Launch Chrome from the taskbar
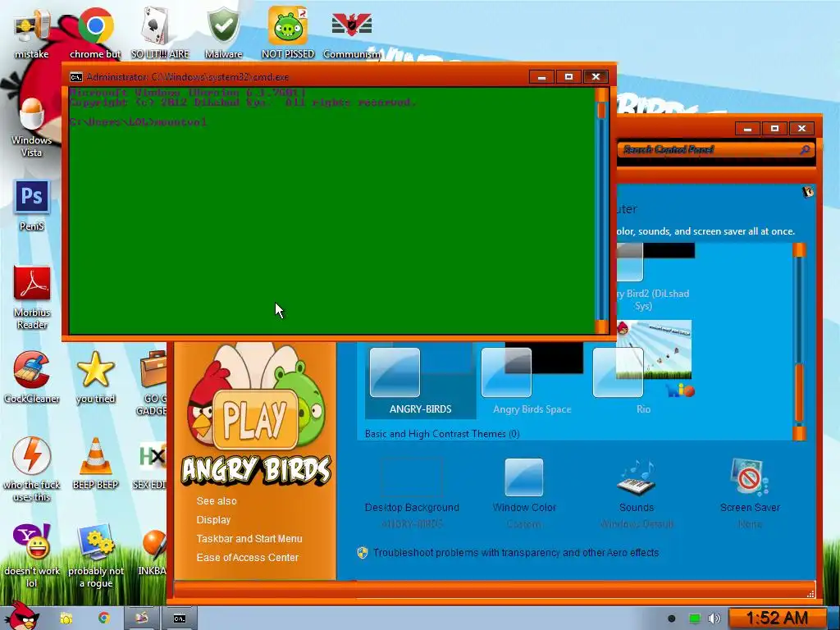 tap(103, 619)
